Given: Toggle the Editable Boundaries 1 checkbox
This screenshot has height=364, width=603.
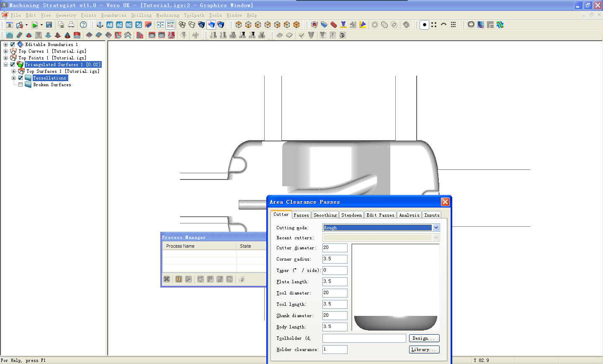Looking at the screenshot, I should coord(13,44).
